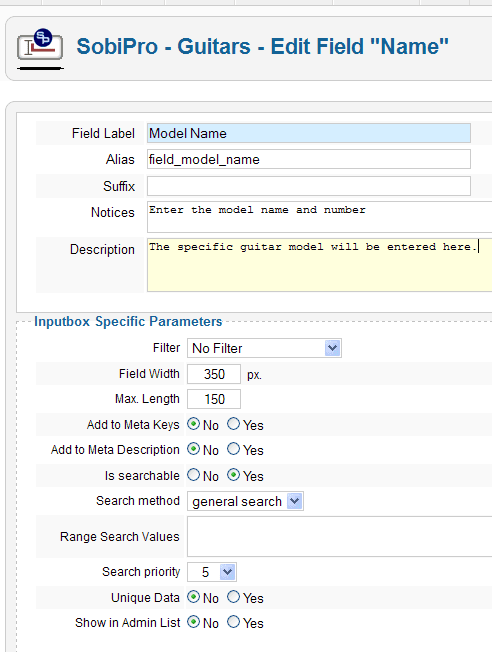
Task: Set Is searchable to No
Action: click(193, 475)
